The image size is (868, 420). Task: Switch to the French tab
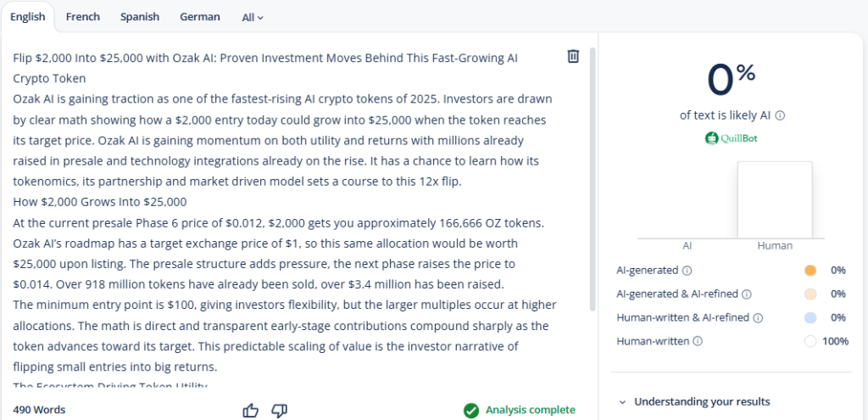click(83, 17)
